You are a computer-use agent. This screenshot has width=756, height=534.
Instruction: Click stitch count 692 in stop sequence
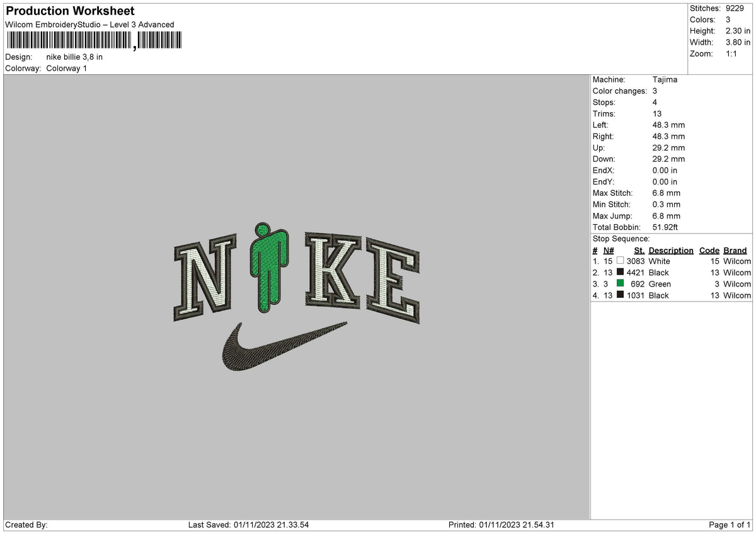[x=638, y=283]
